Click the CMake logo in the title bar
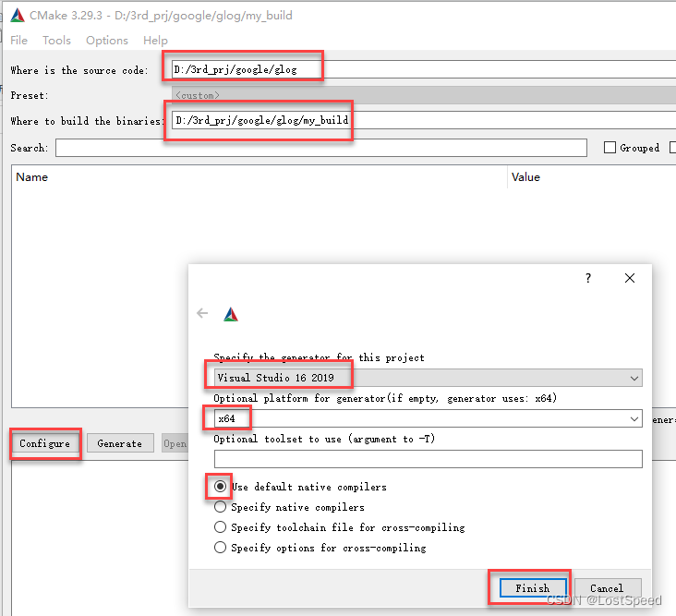676x616 pixels. [x=18, y=15]
